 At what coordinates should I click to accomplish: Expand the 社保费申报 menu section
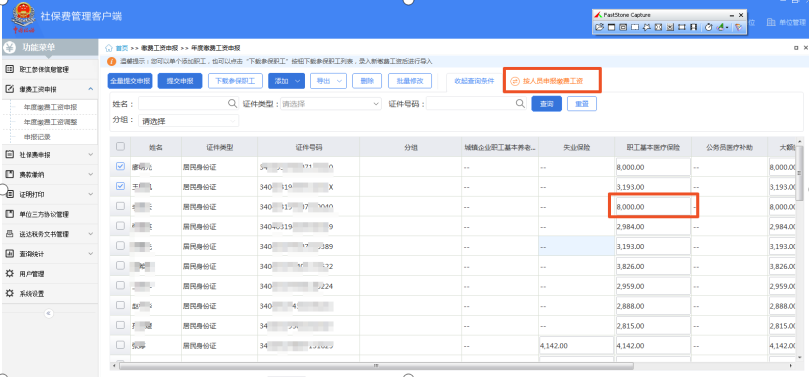coord(91,154)
